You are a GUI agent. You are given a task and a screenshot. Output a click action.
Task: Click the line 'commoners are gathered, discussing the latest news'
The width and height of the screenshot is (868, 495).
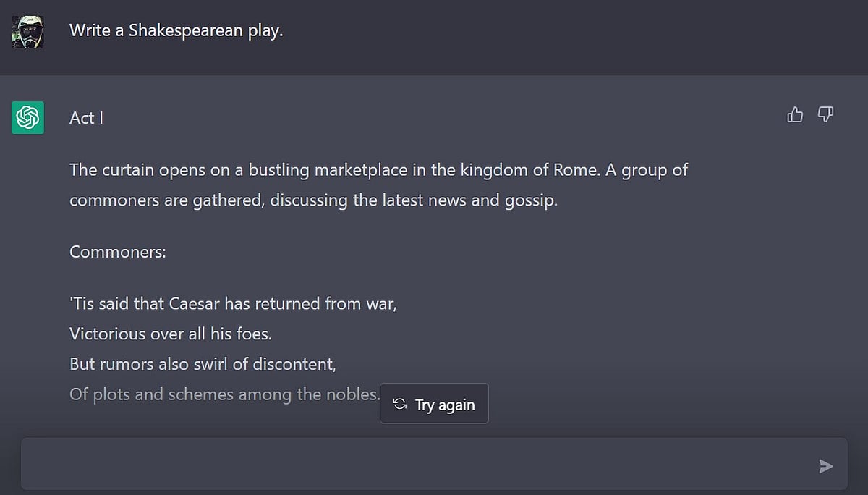(x=313, y=200)
